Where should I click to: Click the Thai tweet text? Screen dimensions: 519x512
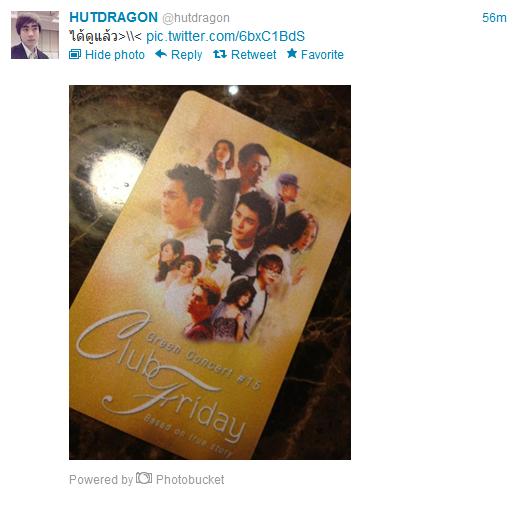pos(105,36)
